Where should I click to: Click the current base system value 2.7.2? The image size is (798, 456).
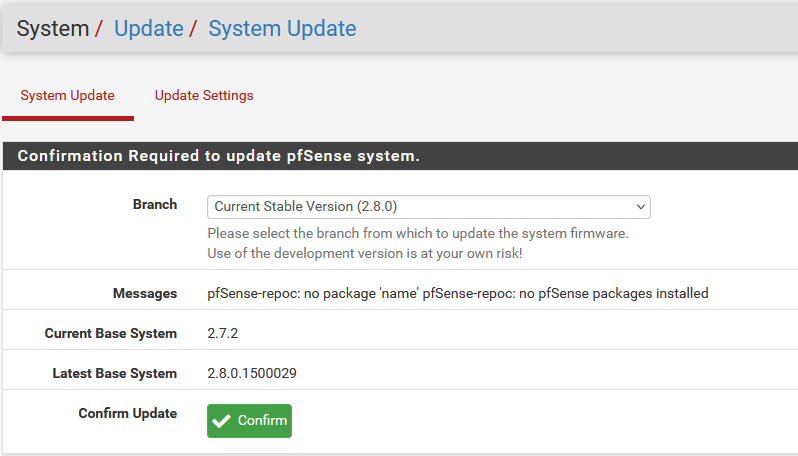222,333
